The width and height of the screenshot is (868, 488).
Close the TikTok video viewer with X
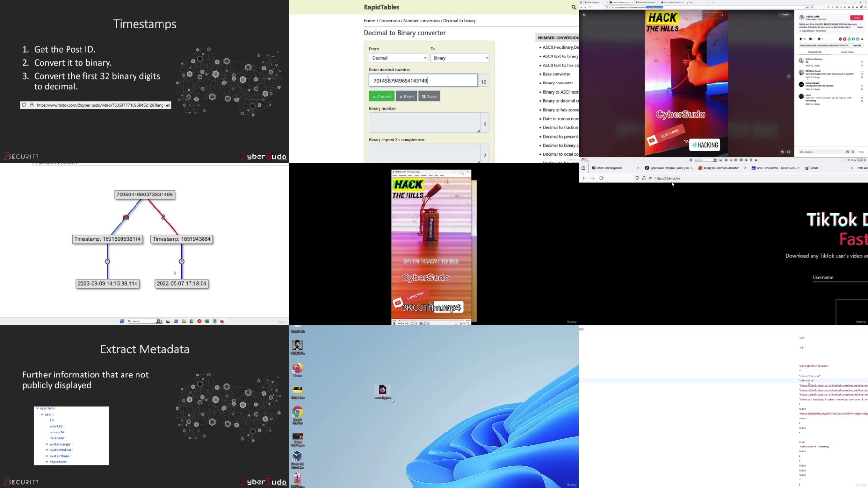(584, 15)
